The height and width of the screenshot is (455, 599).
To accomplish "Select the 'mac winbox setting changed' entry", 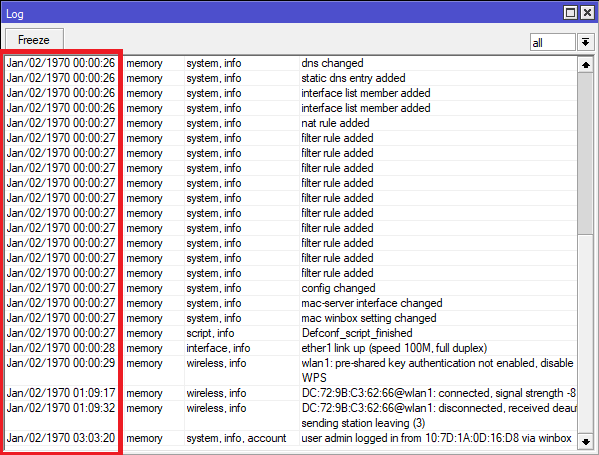I will [x=290, y=318].
